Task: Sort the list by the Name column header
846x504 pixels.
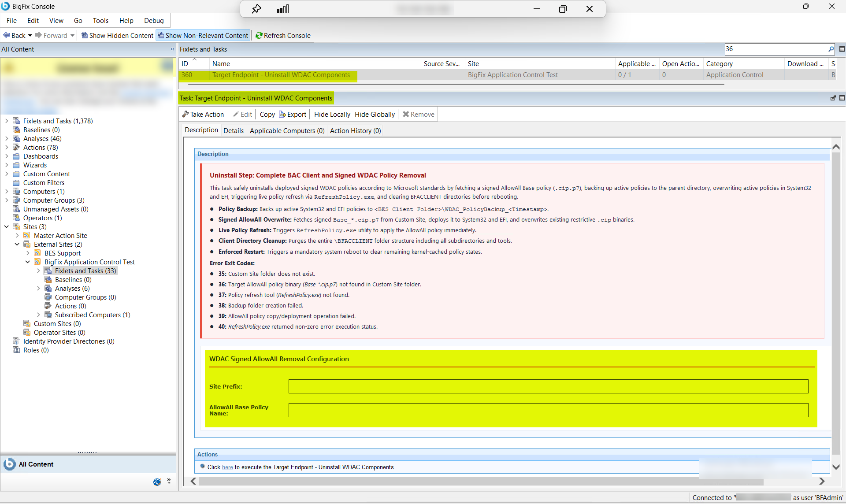Action: [x=315, y=63]
